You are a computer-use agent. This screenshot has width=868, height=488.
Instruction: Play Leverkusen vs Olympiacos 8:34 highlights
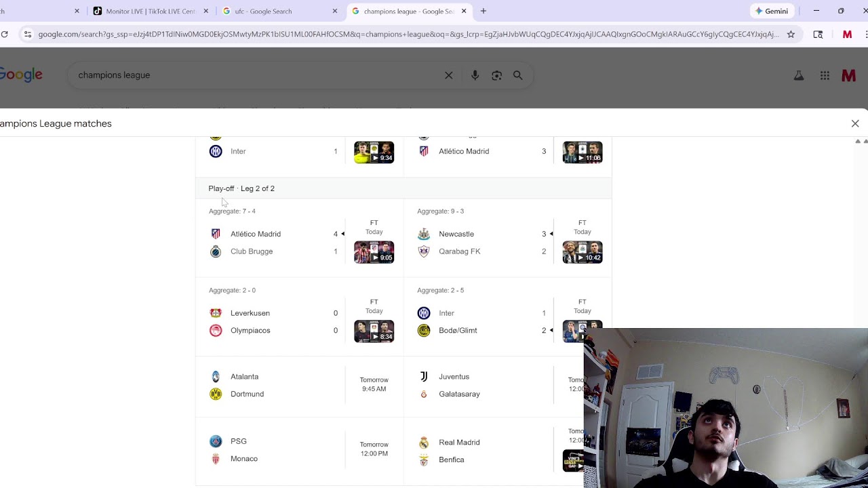(374, 331)
